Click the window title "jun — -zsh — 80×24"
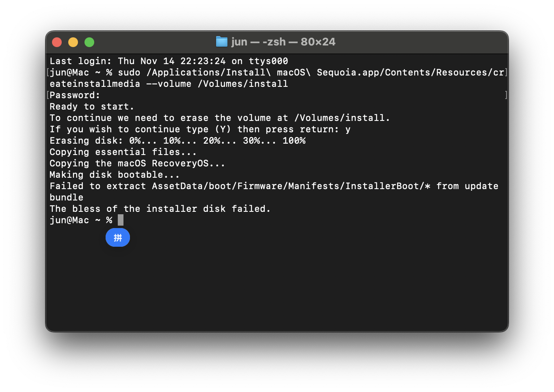The height and width of the screenshot is (392, 554). tap(283, 42)
